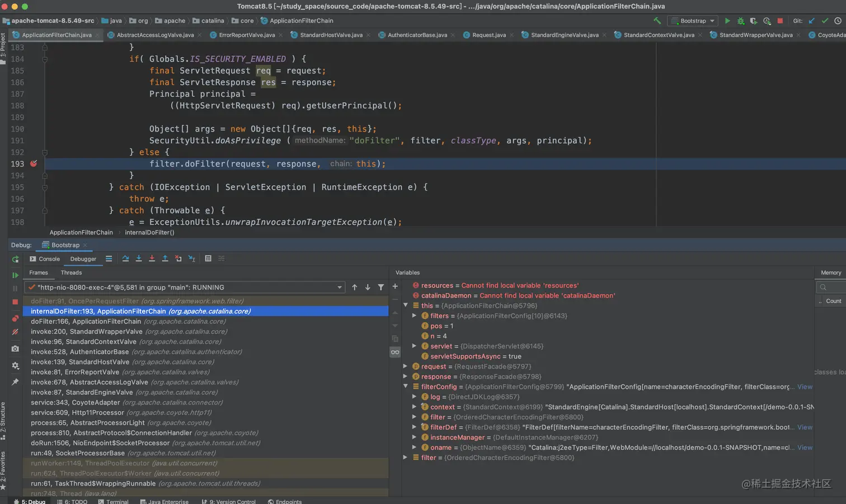Switch to the StandardHostValve.java editor tab

(331, 35)
